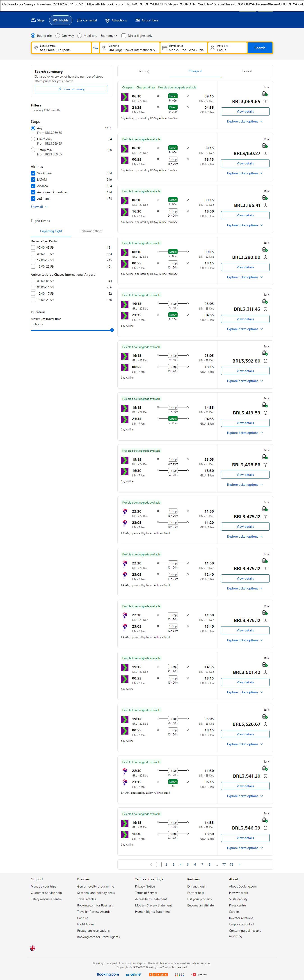Image resolution: width=304 pixels, height=980 pixels.
Task: Open the Economy cabin class dropdown
Action: (x=109, y=36)
